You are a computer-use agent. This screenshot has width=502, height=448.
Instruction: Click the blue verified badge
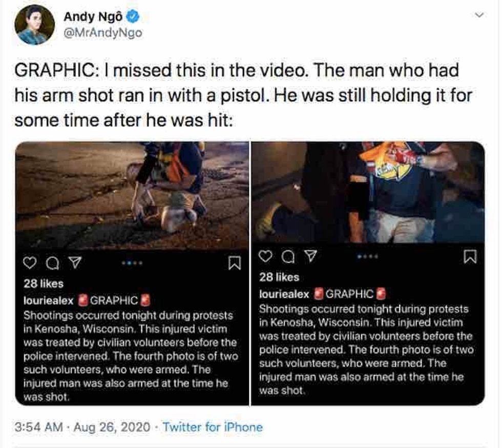pos(132,17)
